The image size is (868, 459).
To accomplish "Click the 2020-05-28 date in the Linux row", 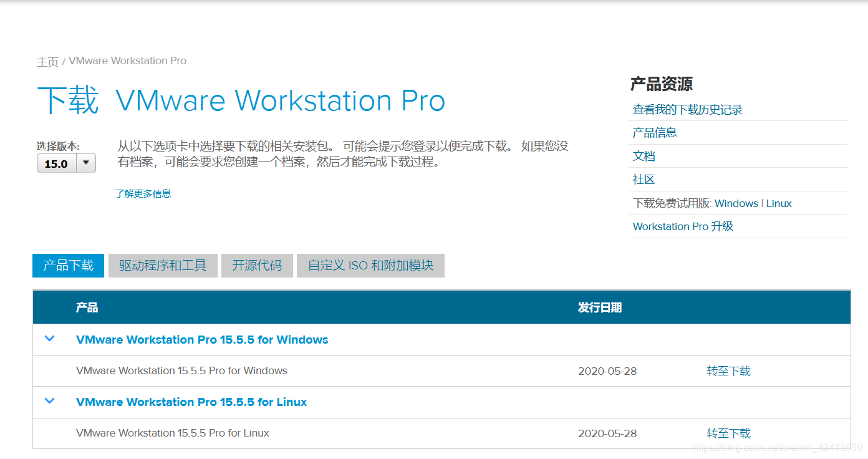I will click(607, 433).
